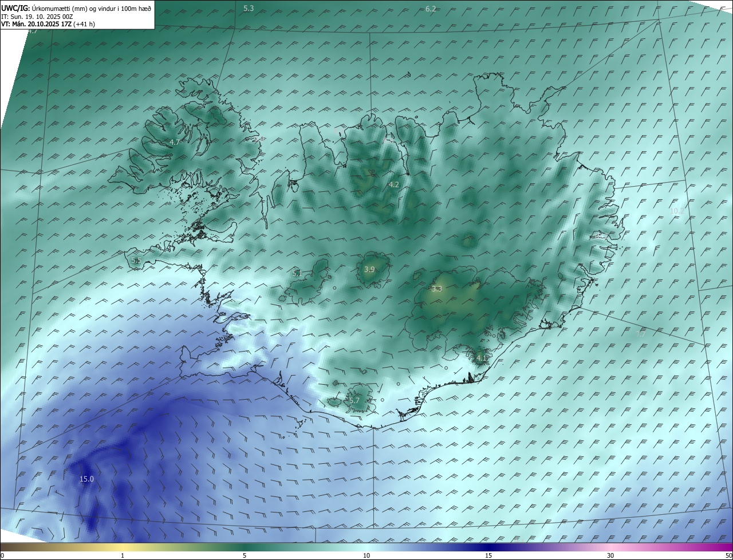Click the '3.3' value label on the large southeastern glacier
733x560 pixels.
437,289
